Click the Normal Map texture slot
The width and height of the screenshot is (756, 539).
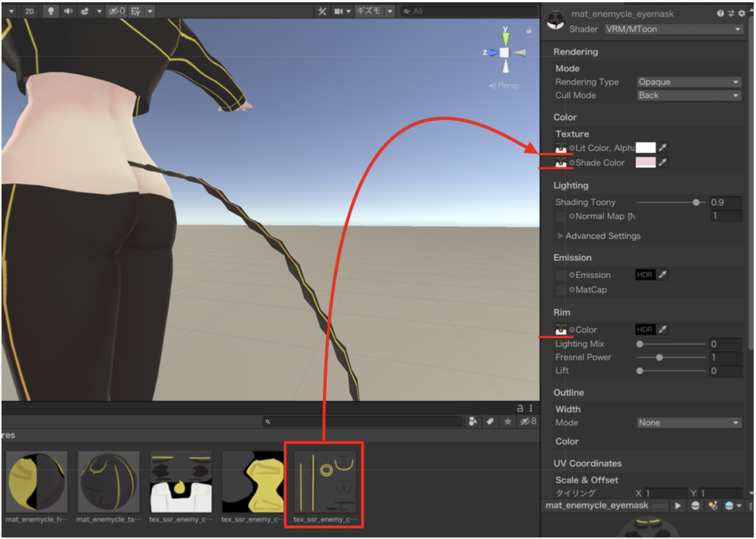click(560, 216)
